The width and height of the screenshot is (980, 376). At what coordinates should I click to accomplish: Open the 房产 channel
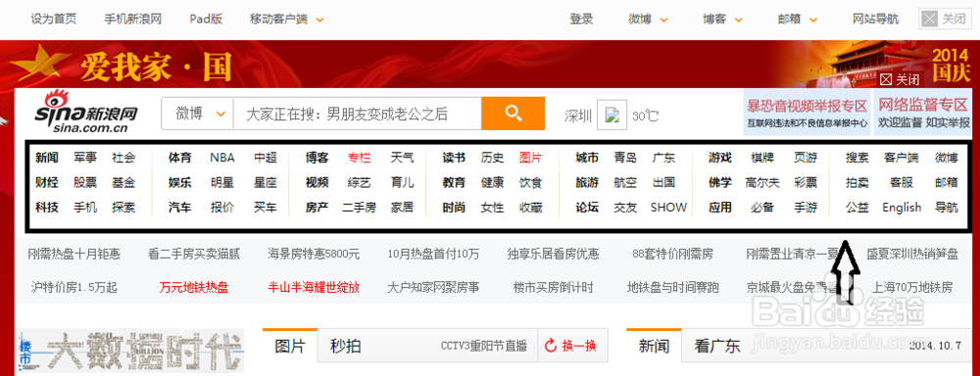[x=318, y=207]
